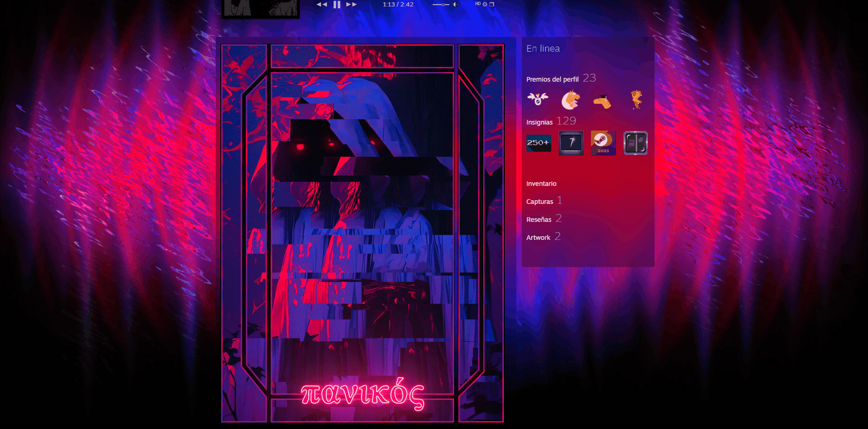The width and height of the screenshot is (868, 429).
Task: Click the rewind button in the player
Action: [322, 4]
